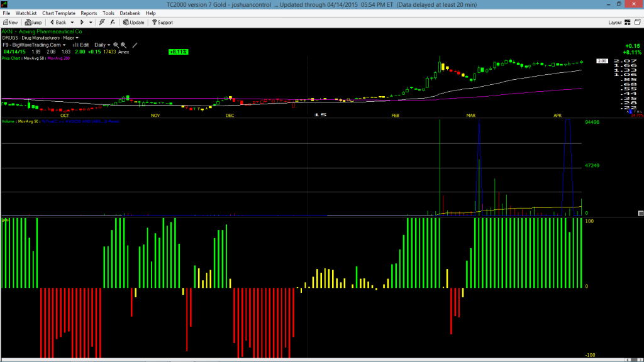Click the Amex exchange label
Image resolution: width=644 pixels, height=362 pixels.
click(124, 52)
